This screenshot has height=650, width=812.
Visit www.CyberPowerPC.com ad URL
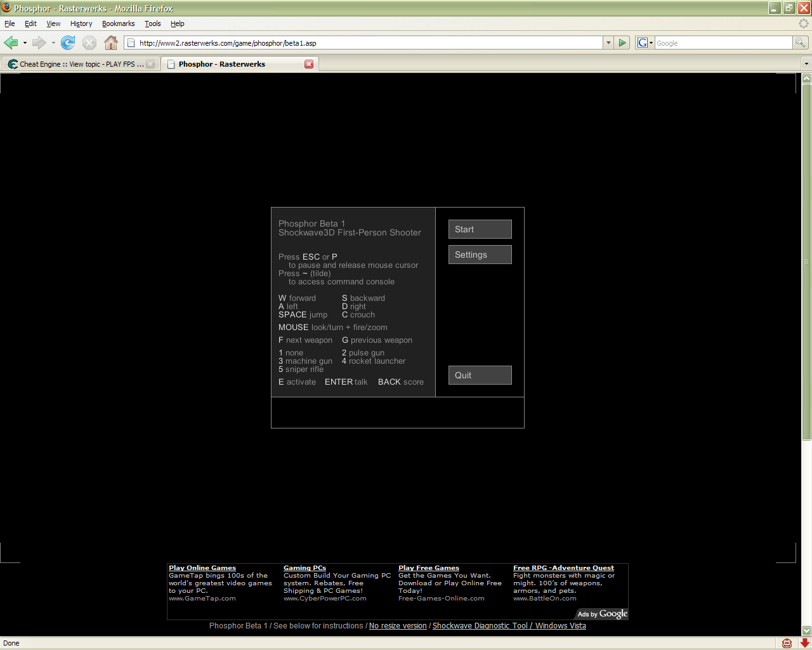325,599
